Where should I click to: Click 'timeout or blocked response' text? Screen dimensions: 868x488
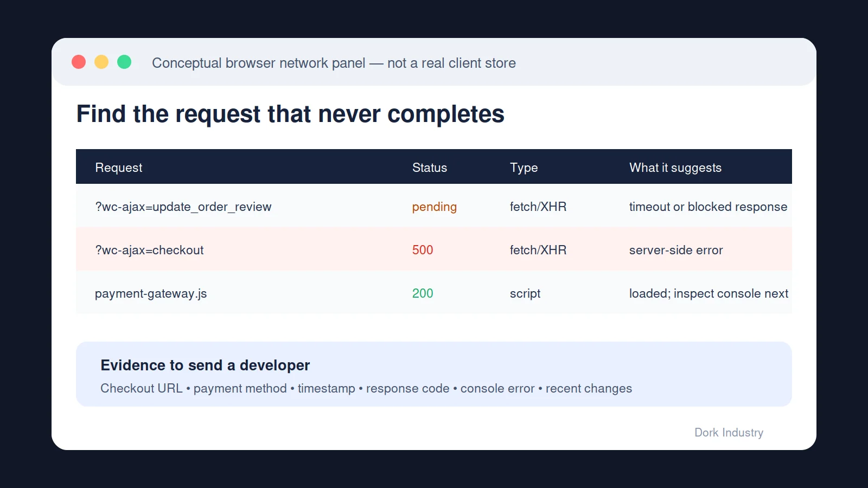pos(708,207)
